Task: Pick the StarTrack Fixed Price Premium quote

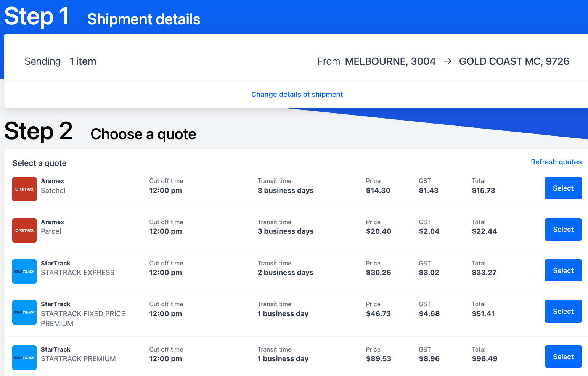Action: tap(563, 311)
